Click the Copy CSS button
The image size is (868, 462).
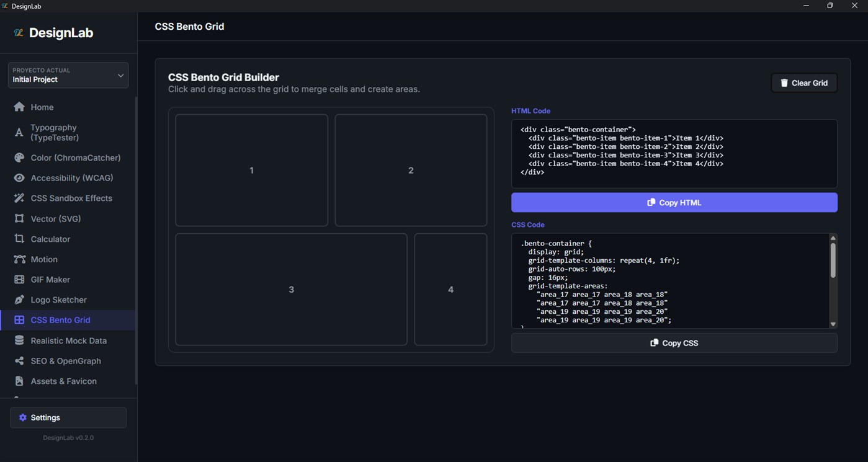674,342
